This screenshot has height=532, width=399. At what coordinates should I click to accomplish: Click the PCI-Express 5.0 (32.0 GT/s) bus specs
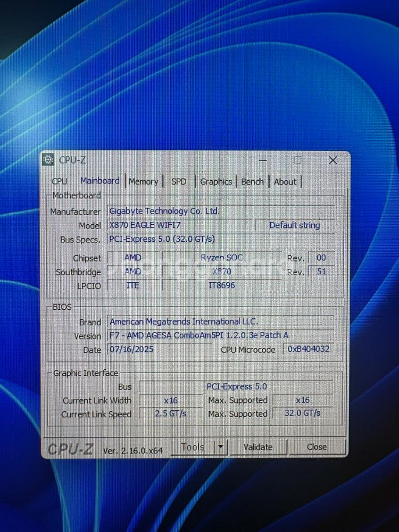pyautogui.click(x=221, y=239)
